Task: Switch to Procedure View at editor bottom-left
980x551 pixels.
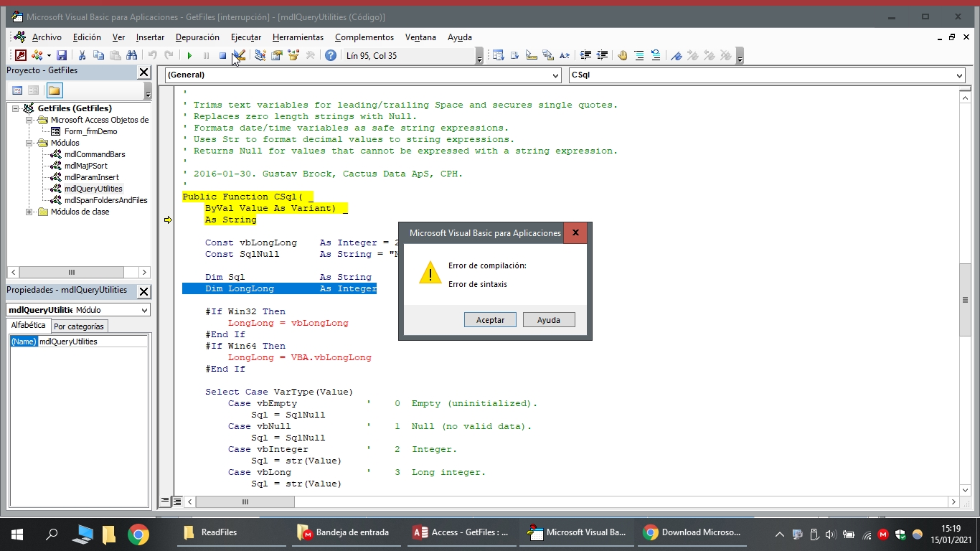Action: pyautogui.click(x=166, y=501)
